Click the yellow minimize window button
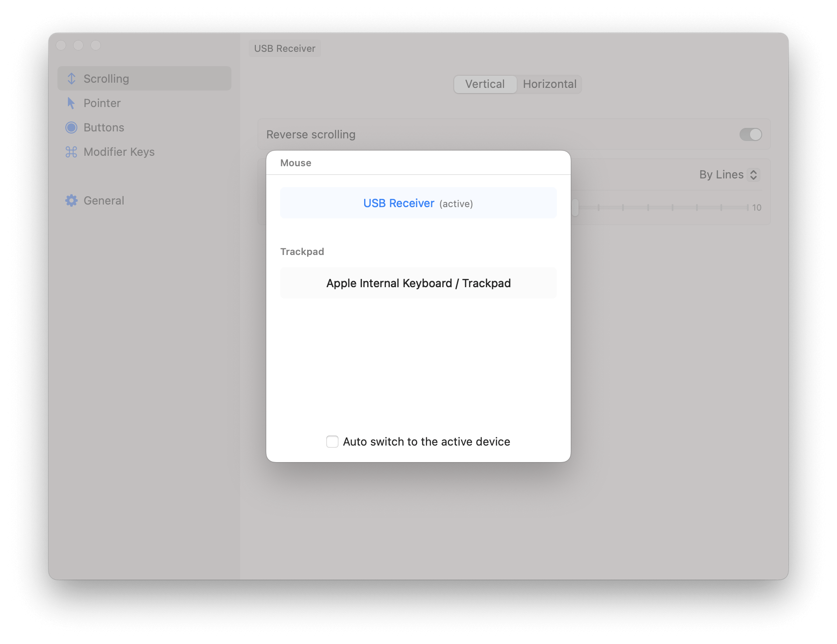Screen dimensions: 837x644 (x=78, y=45)
